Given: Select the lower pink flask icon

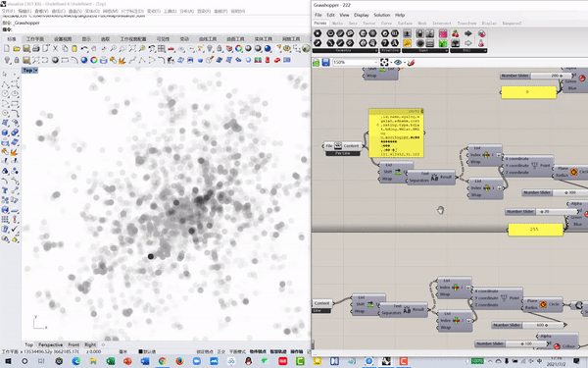Looking at the screenshot, I should point(481,43).
